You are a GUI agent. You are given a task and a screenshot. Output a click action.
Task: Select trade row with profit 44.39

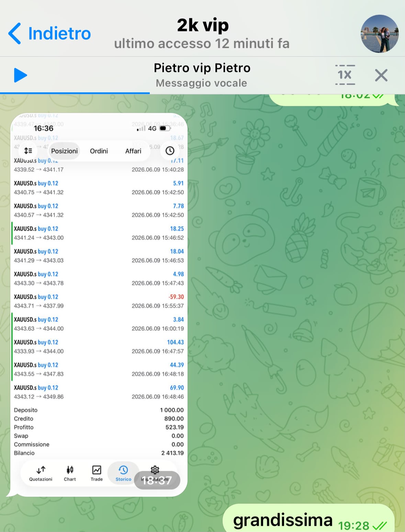pyautogui.click(x=99, y=369)
